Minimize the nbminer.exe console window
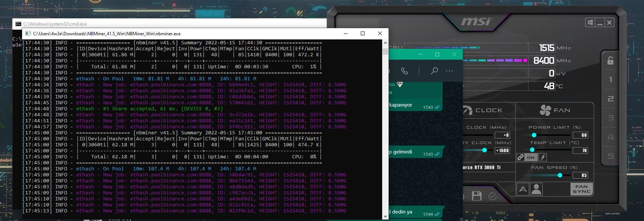Viewport: 644px width, 221px height. (x=345, y=33)
